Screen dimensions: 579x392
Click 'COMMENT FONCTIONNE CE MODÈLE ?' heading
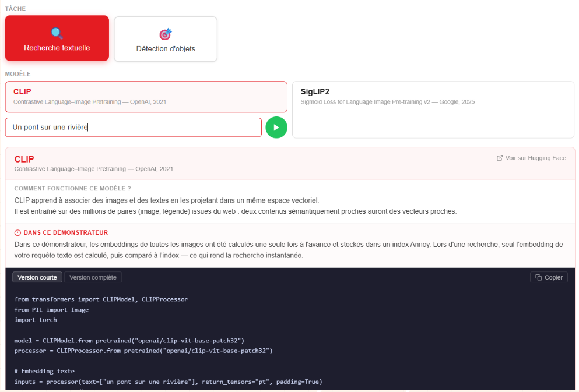pyautogui.click(x=73, y=189)
